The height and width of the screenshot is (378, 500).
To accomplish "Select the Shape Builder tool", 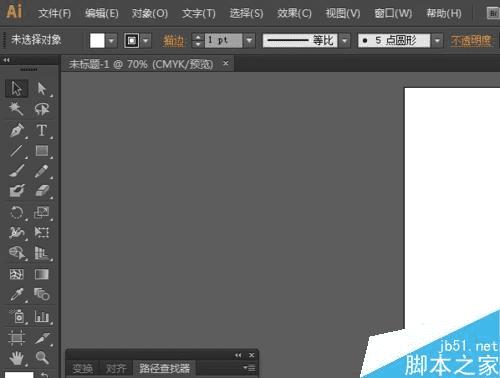I will [x=17, y=253].
